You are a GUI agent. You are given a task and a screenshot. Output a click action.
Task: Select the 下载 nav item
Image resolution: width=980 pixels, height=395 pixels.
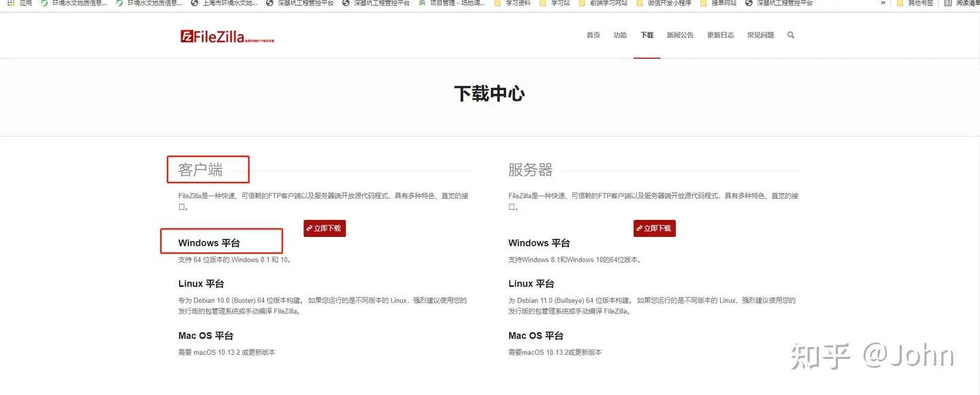(x=647, y=35)
